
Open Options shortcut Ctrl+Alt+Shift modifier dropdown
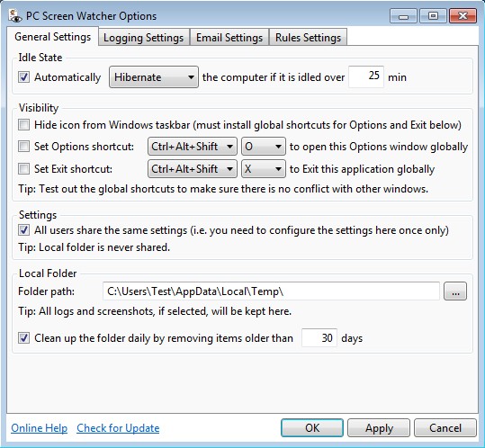(x=193, y=147)
